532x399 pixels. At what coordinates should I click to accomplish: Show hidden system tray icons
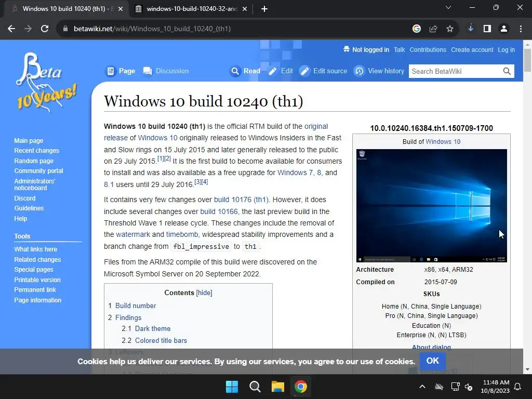(422, 387)
